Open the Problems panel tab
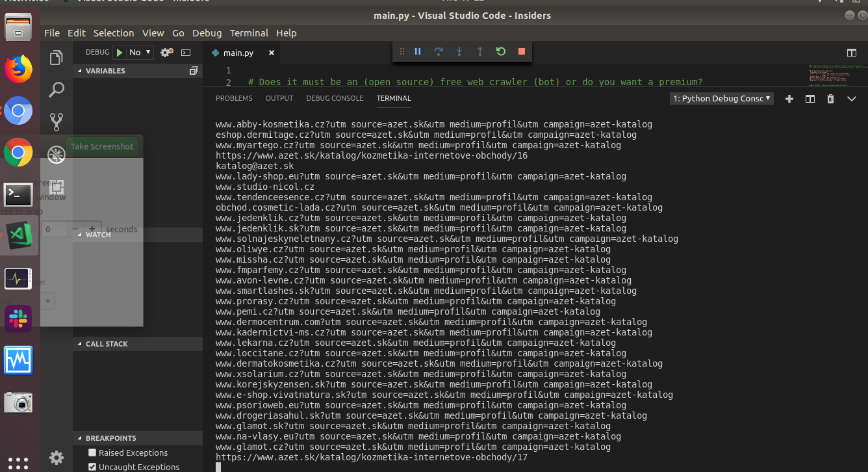868x472 pixels. (x=234, y=98)
